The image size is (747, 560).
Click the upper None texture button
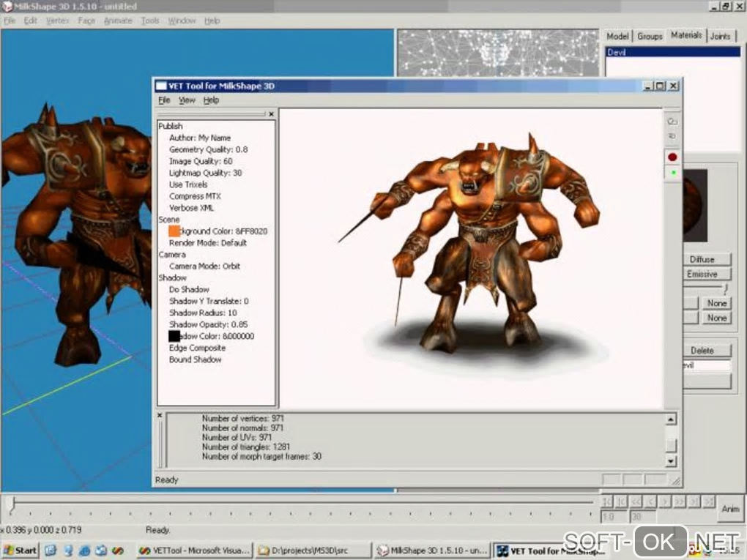[716, 303]
